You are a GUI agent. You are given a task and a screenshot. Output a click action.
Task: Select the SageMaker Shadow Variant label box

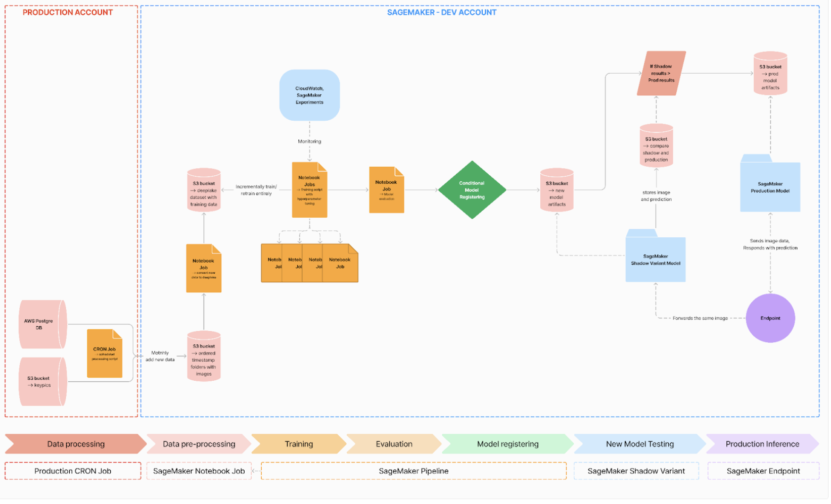coord(637,472)
